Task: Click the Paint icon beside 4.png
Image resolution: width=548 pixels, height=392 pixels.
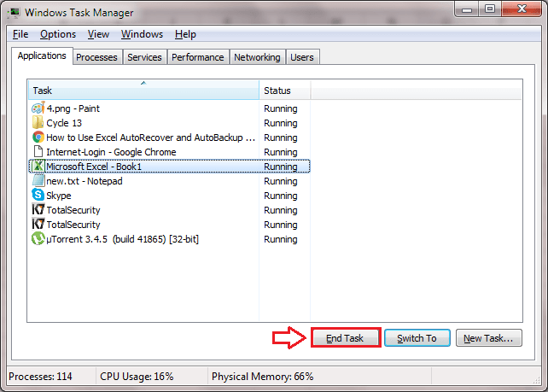Action: point(38,108)
